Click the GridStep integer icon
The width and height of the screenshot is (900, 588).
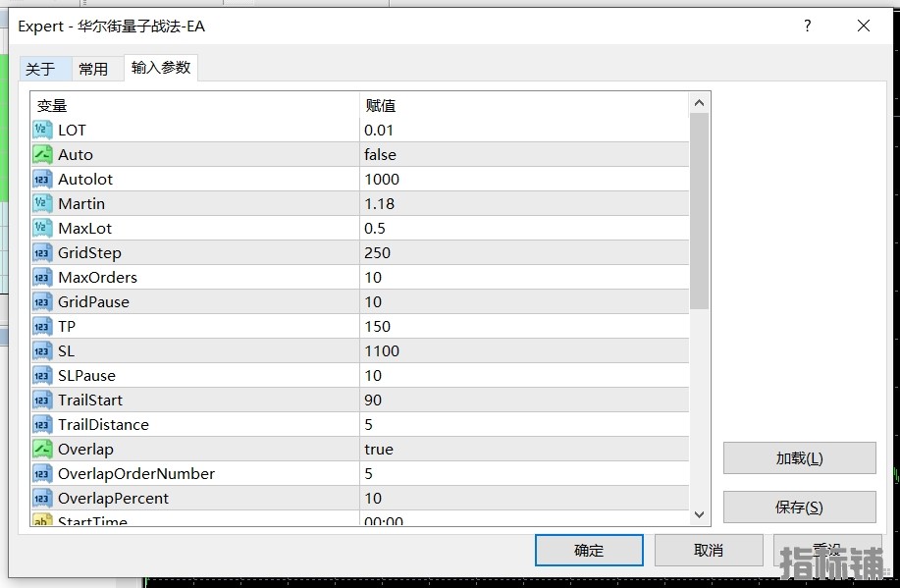(x=42, y=252)
